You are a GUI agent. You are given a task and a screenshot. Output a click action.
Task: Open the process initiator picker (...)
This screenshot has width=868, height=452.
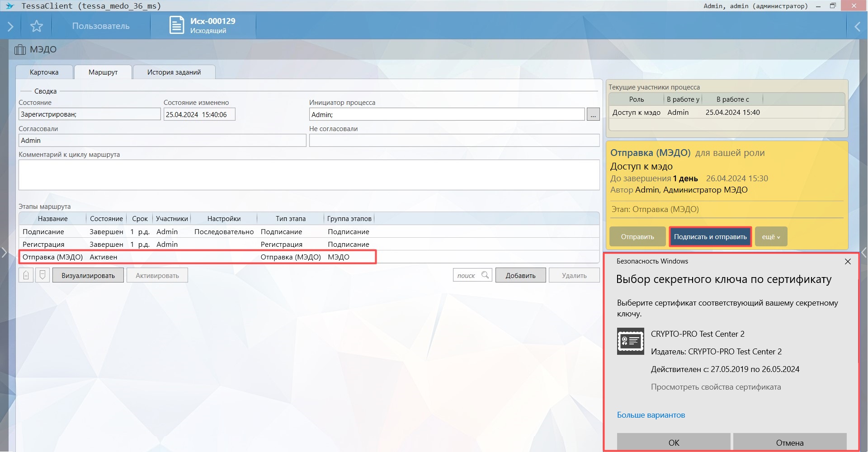pos(593,115)
